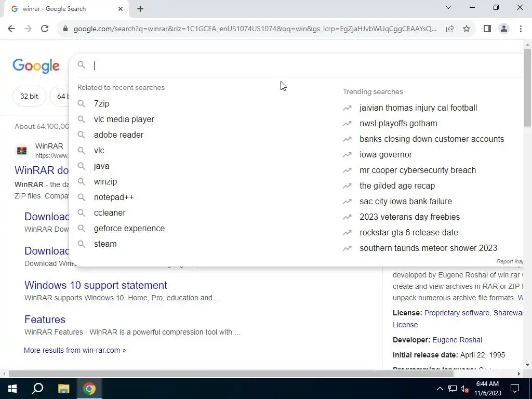The image size is (532, 399).
Task: Click the address bar URL
Action: [x=255, y=29]
